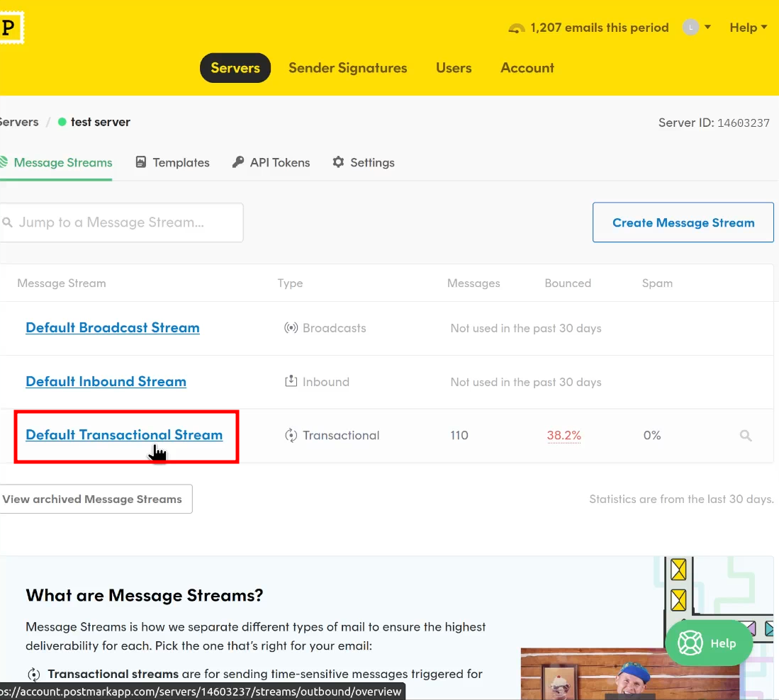Click the Settings gear icon
The image size is (779, 700).
(x=338, y=162)
